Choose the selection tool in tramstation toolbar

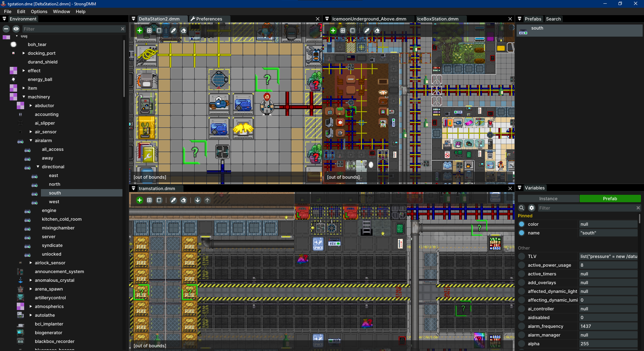159,200
